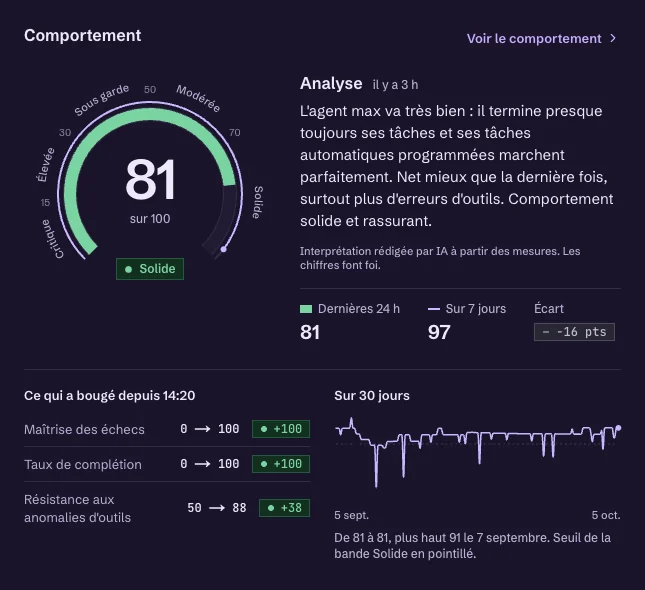Click the chevron arrow beside Voir le comportement
Screen dimensions: 645x590
613,38
